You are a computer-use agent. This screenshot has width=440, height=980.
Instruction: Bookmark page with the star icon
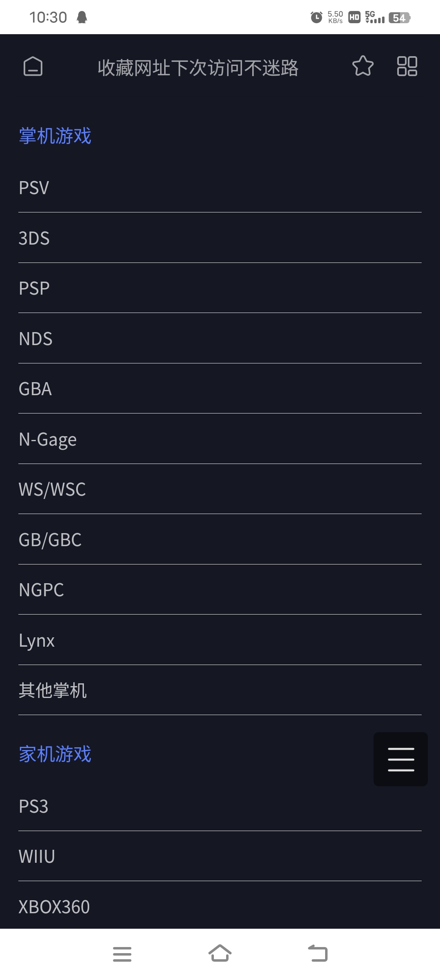363,66
